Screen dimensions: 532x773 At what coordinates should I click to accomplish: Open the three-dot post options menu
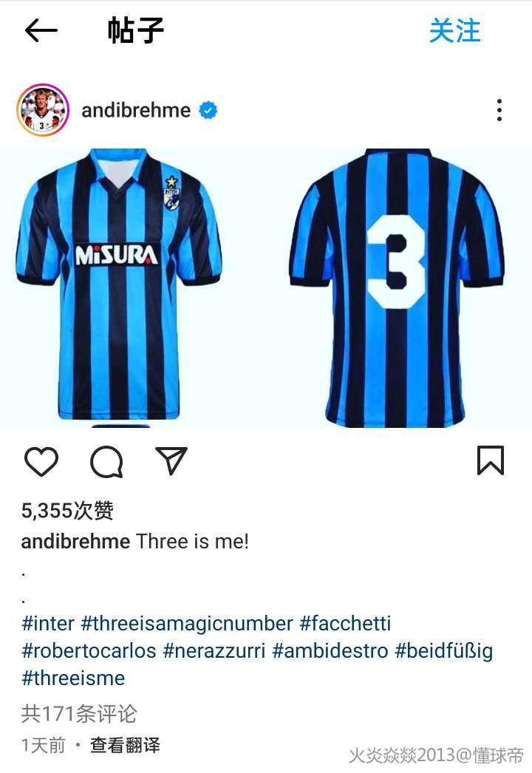[x=499, y=110]
